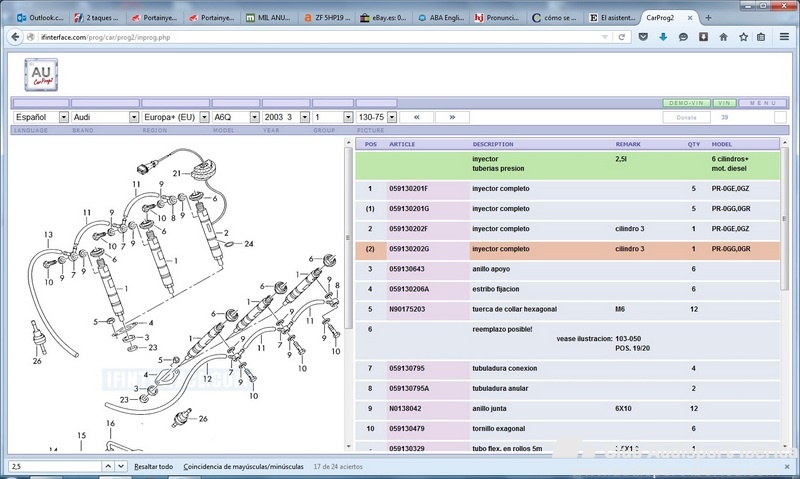Click the url history dropdown arrow
Viewport: 800px width, 479px height.
tap(605, 37)
